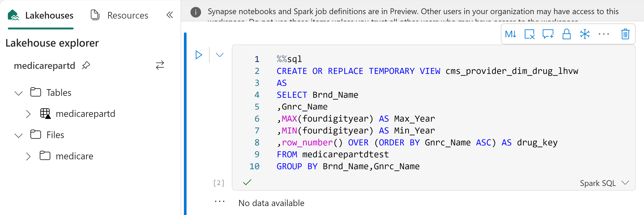Open output options ellipsis below cell
644x215 pixels.
tap(220, 202)
